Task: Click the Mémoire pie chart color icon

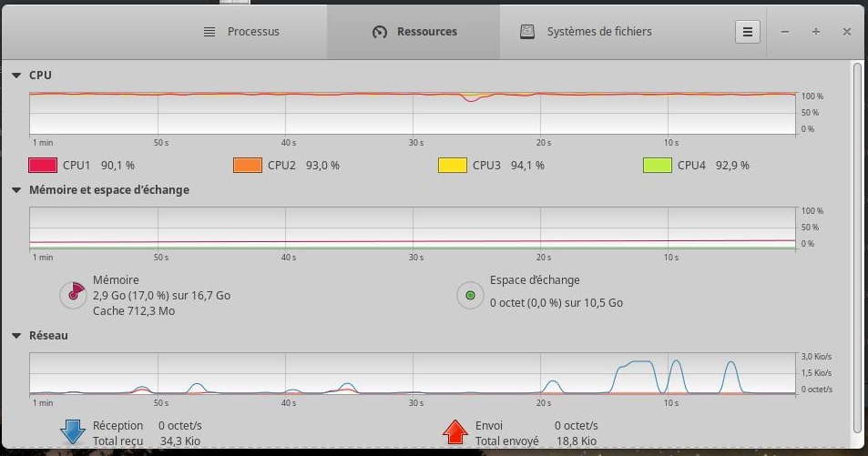Action: 73,295
